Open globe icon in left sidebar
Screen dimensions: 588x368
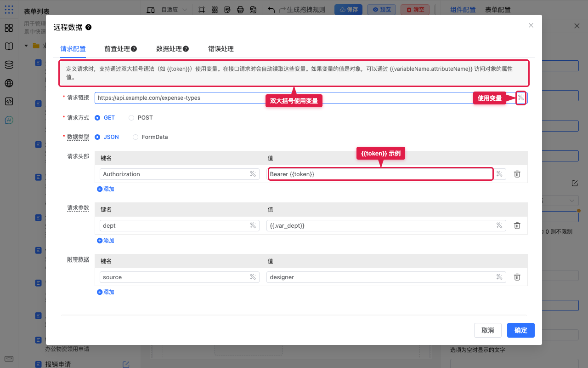coord(9,83)
